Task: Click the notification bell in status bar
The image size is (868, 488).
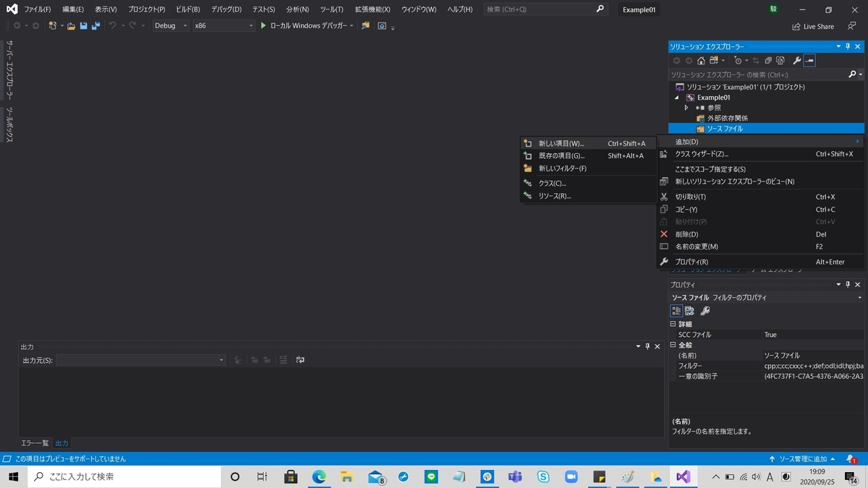Action: click(x=851, y=459)
